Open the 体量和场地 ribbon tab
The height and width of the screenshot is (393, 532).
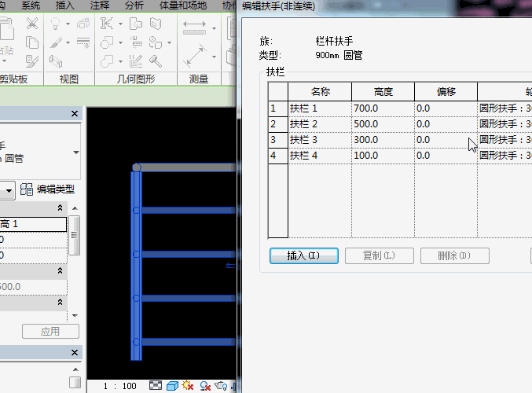(x=183, y=6)
